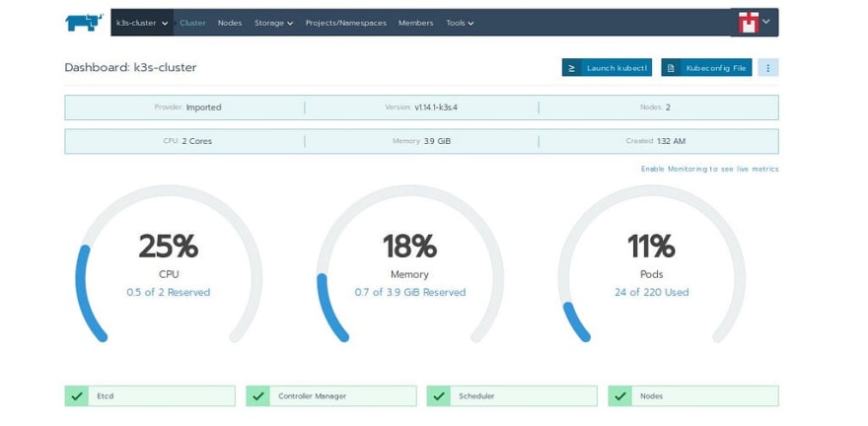The width and height of the screenshot is (868, 426).
Task: Open the vertical ellipsis more-actions menu
Action: tap(767, 68)
